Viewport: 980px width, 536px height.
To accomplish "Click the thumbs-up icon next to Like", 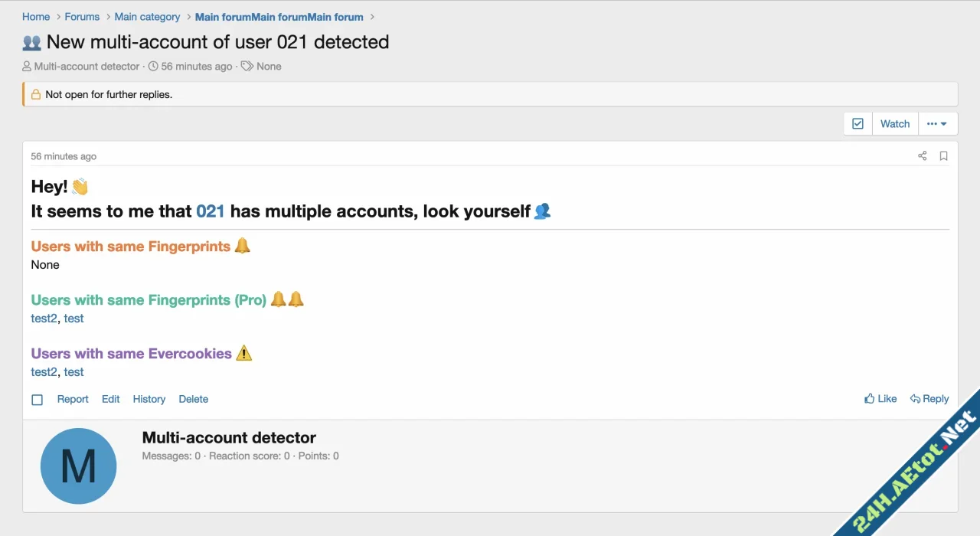I will (868, 398).
